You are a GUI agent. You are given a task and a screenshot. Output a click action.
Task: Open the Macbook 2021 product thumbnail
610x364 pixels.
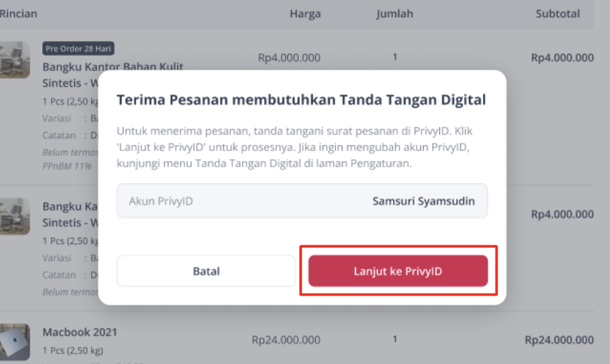(14, 342)
